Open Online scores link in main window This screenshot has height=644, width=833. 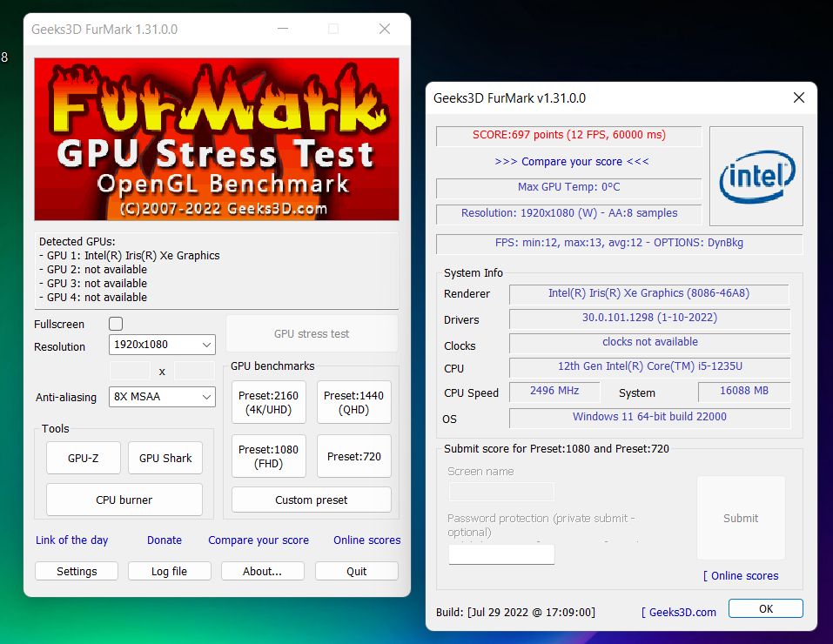366,540
